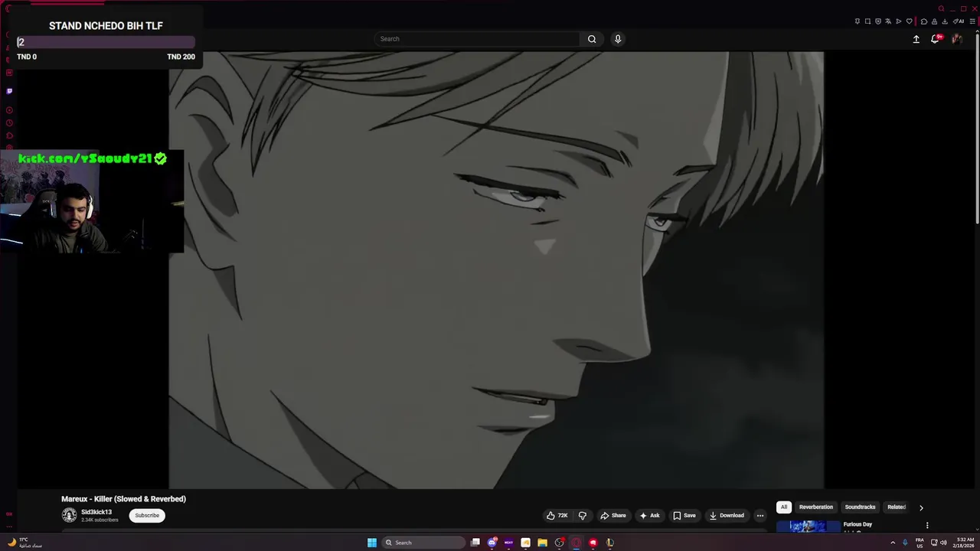Viewport: 980px width, 551px height.
Task: Open YouTube create upload icon
Action: coord(916,39)
